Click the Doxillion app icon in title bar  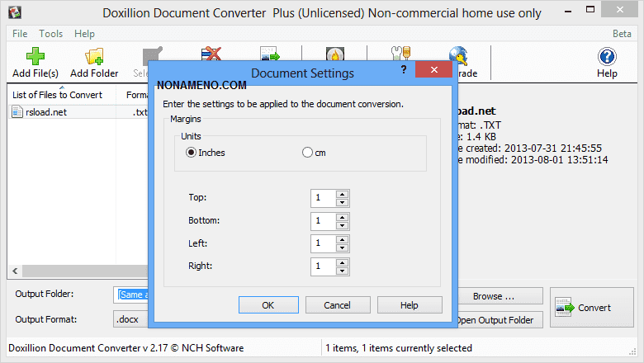pyautogui.click(x=14, y=13)
